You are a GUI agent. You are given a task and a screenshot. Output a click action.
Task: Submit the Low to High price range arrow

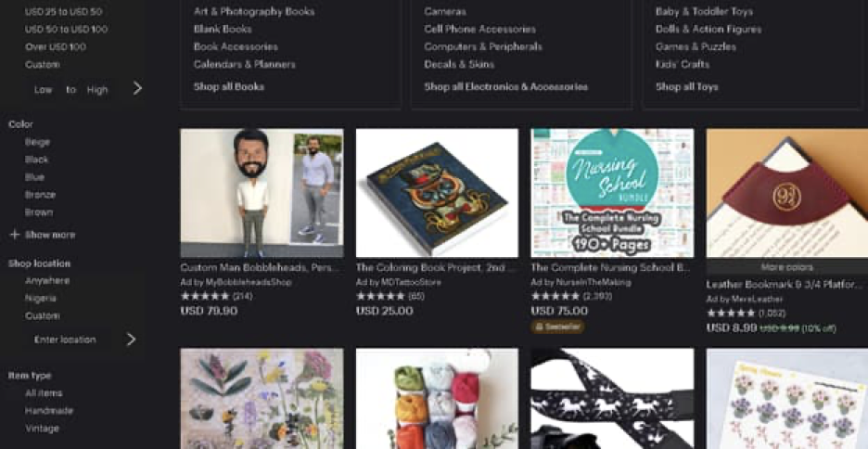[x=137, y=88]
